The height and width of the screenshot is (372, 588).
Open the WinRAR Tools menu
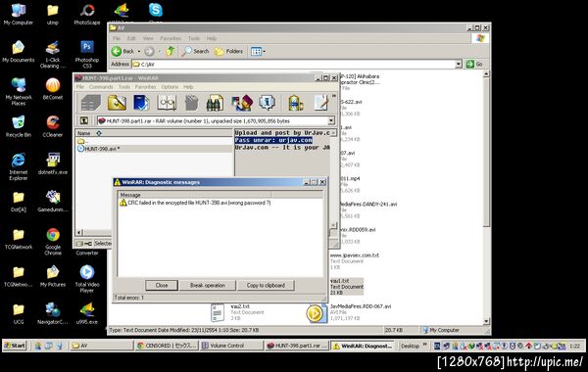124,87
